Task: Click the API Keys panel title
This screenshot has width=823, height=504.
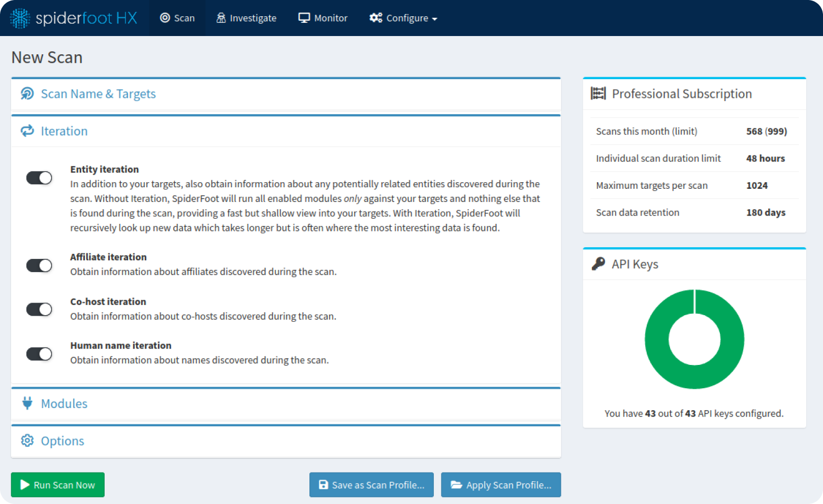Action: click(x=635, y=264)
